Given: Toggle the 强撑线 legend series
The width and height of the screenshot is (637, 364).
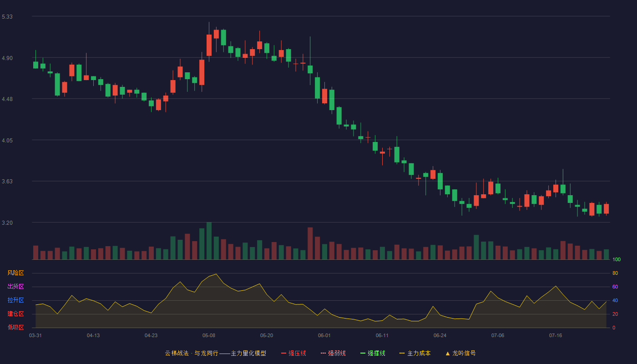Looking at the screenshot, I should click(373, 353).
